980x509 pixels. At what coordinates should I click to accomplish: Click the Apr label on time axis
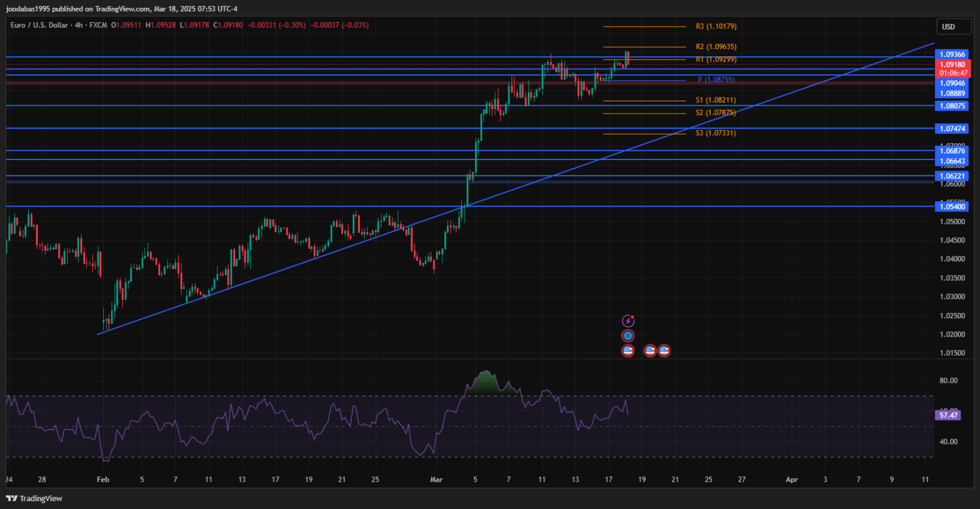click(x=791, y=480)
